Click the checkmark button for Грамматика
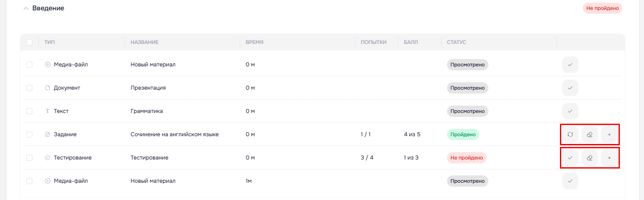 pyautogui.click(x=570, y=111)
